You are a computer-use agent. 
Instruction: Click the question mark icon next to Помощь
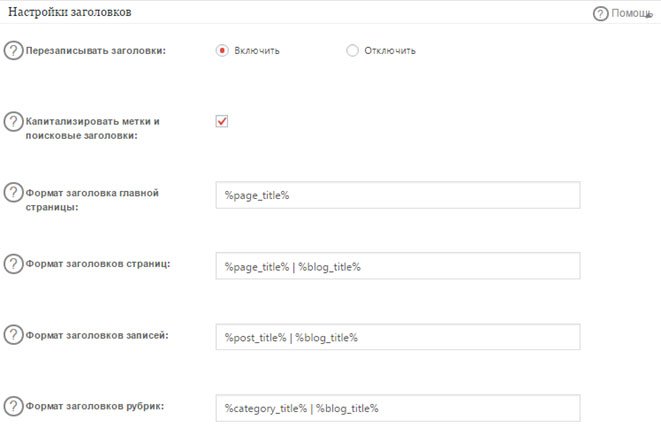[600, 14]
